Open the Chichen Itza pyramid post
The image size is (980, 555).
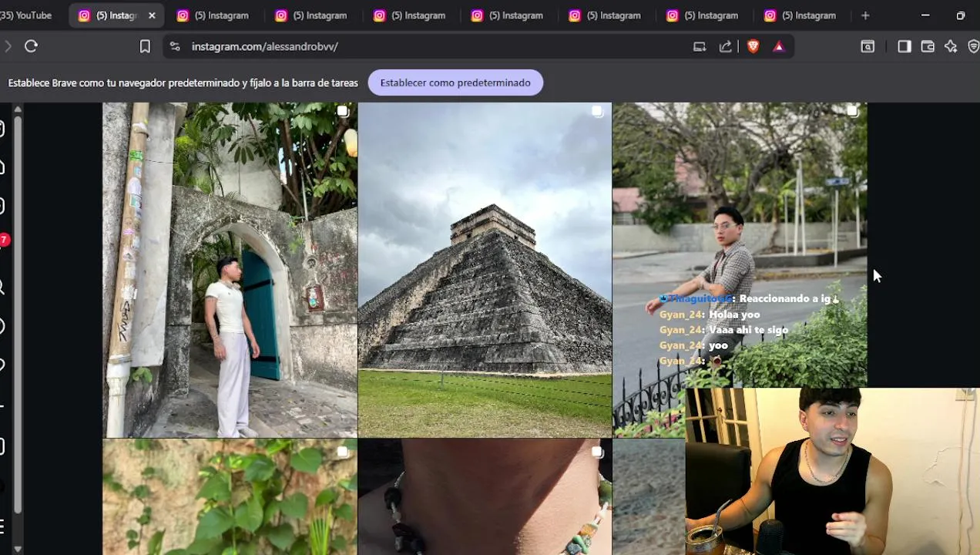point(485,270)
